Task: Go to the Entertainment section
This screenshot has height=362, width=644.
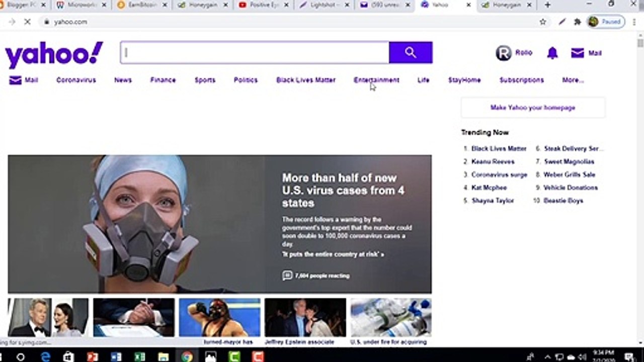Action: coord(376,80)
